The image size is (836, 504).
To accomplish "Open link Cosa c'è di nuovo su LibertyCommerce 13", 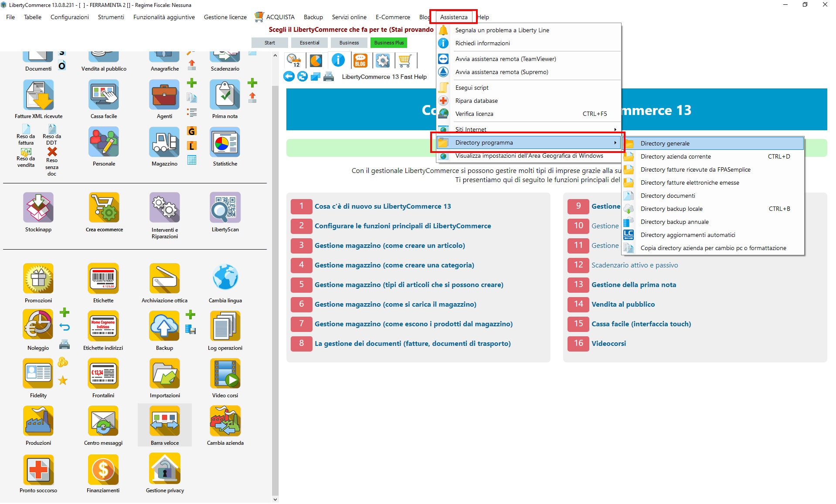I will pyautogui.click(x=383, y=206).
